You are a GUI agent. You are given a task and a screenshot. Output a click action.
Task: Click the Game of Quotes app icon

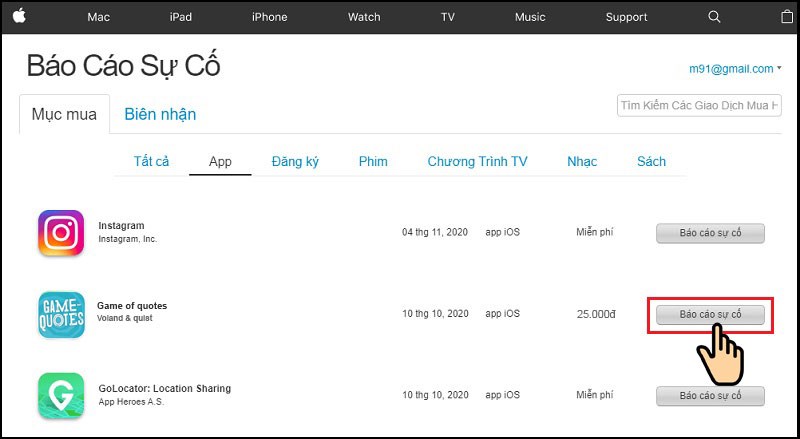[x=61, y=314]
